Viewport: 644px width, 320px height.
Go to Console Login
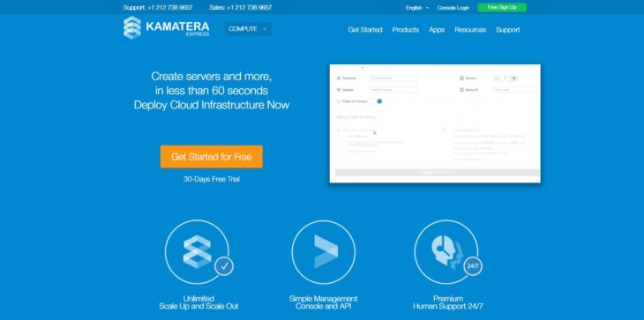click(x=453, y=7)
